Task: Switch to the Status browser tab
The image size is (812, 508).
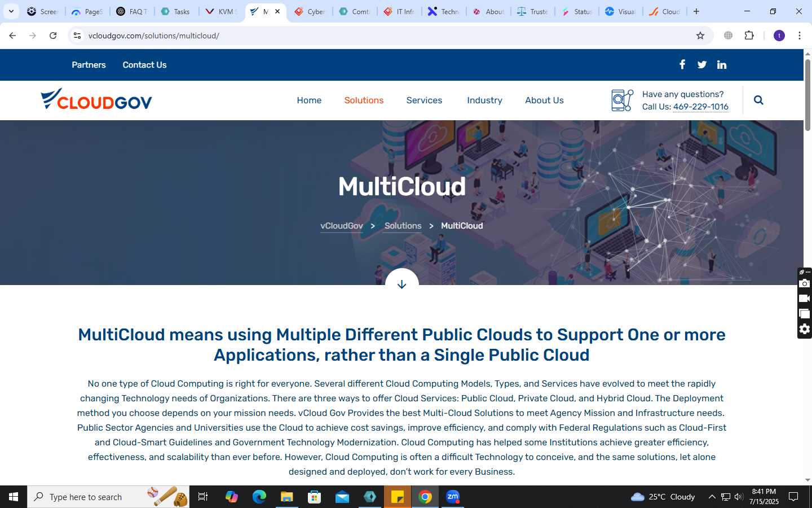Action: [x=577, y=11]
